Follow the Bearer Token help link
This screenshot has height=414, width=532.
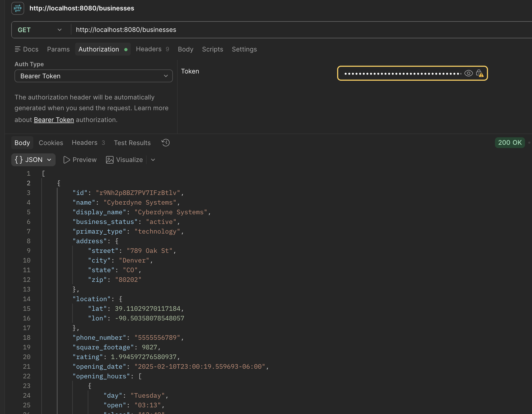click(54, 120)
